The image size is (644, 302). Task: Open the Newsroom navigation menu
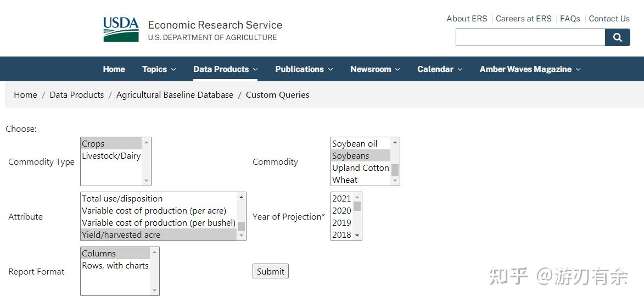coord(375,69)
